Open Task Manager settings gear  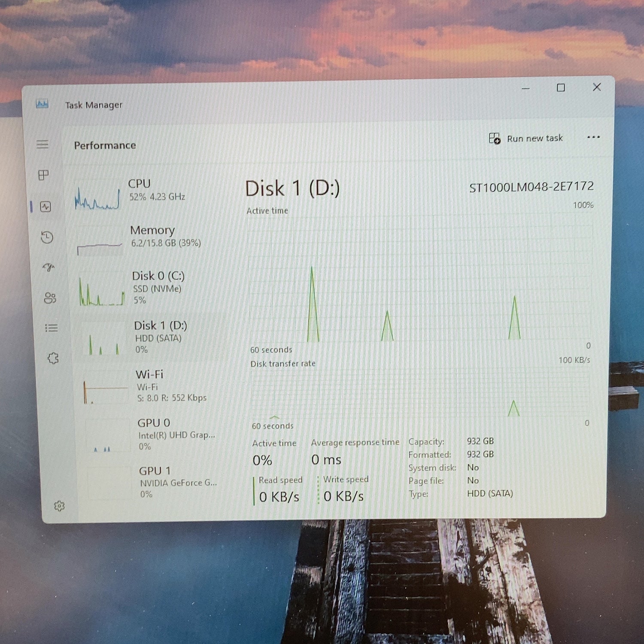59,506
